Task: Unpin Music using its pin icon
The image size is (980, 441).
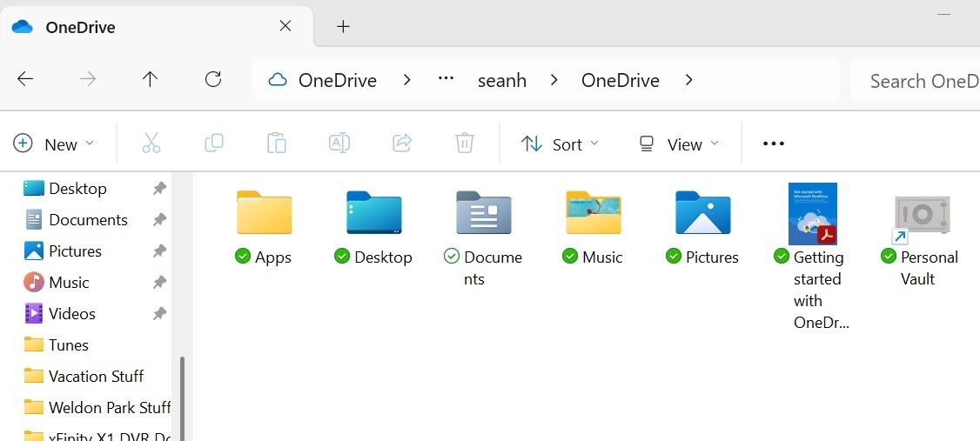Action: click(x=159, y=282)
